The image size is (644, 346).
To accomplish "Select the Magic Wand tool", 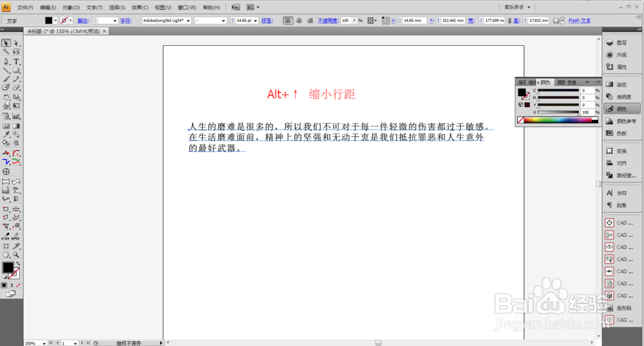I will (x=6, y=52).
